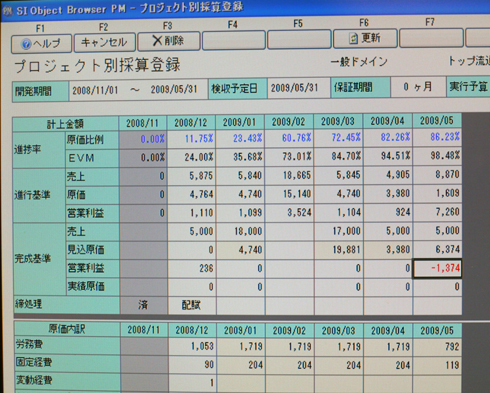The height and width of the screenshot is (393, 490).
Task: Click the 労務費 cell 792
Action: click(438, 346)
